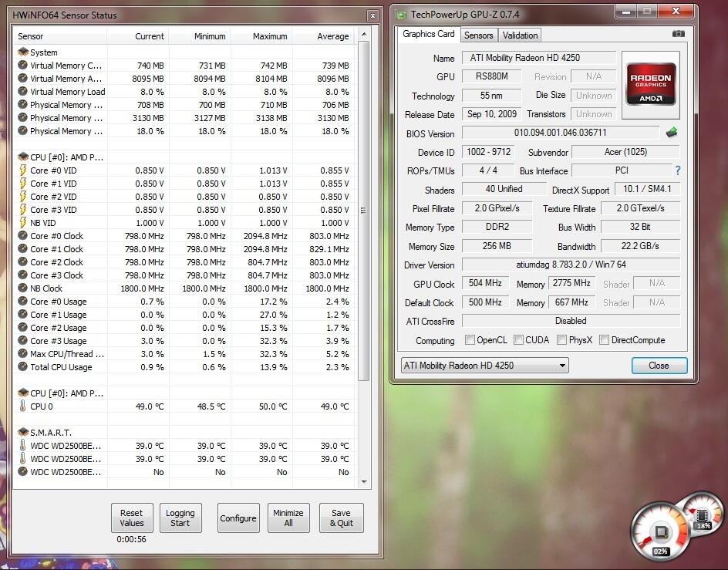Click the memory usage gauge desktop gadget
This screenshot has width=728, height=570.
(x=703, y=514)
